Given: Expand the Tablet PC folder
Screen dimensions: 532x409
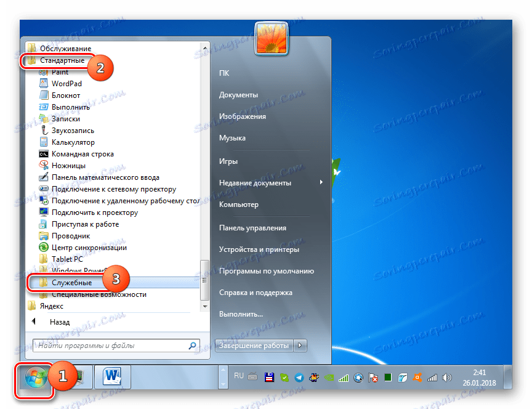Looking at the screenshot, I should click(x=67, y=259).
